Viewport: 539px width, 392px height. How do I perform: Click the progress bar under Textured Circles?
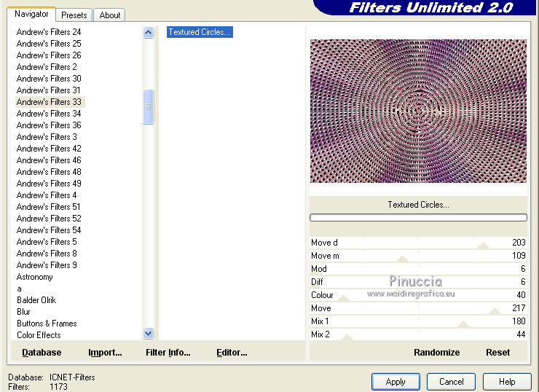click(418, 217)
